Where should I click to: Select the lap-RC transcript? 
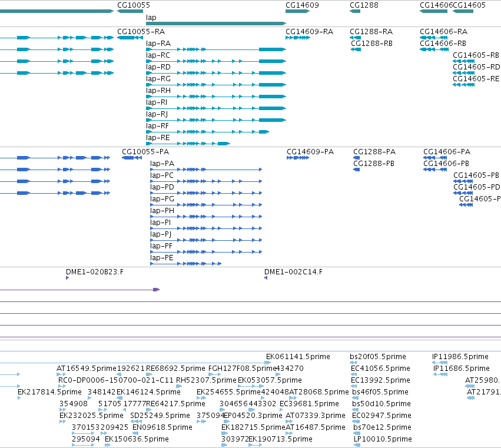216,61
